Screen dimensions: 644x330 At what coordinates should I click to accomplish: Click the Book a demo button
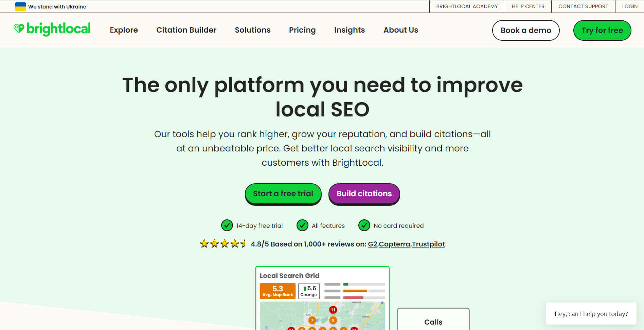[x=526, y=30]
